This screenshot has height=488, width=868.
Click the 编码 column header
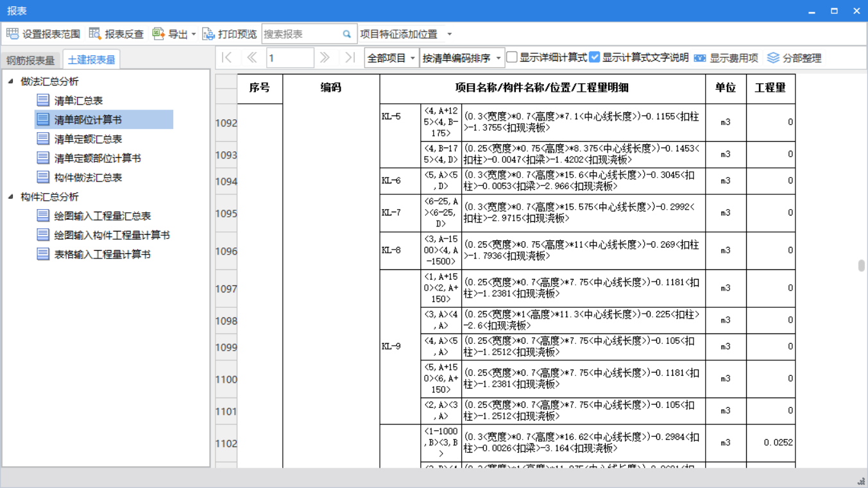tap(331, 88)
